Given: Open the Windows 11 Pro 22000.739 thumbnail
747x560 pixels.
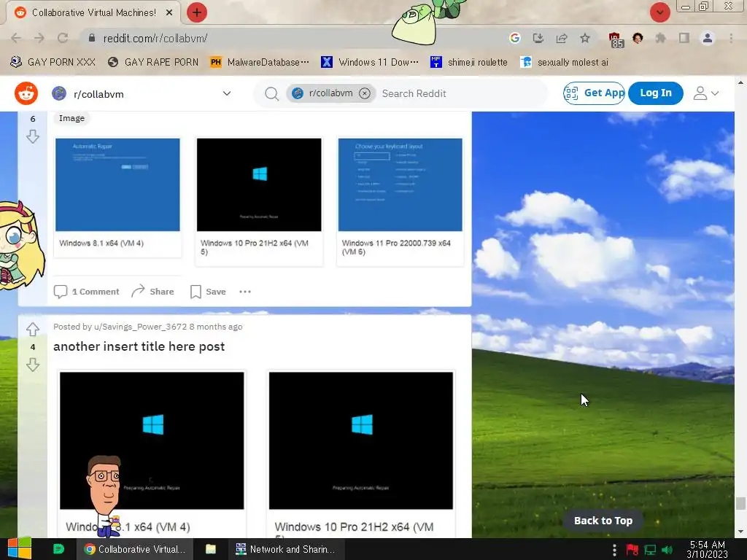Looking at the screenshot, I should click(400, 184).
